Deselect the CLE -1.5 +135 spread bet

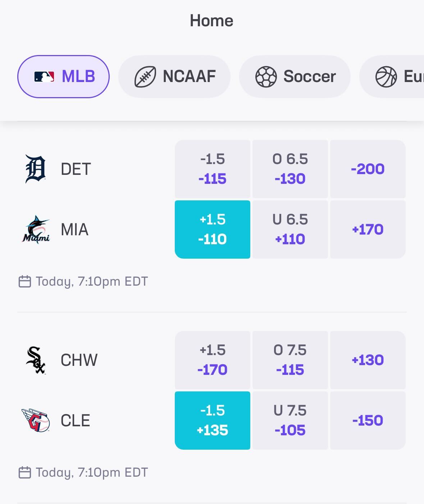pos(213,420)
